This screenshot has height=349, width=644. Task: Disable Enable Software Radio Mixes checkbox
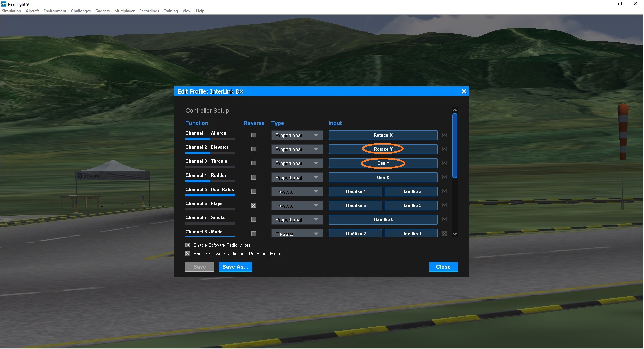click(x=188, y=245)
